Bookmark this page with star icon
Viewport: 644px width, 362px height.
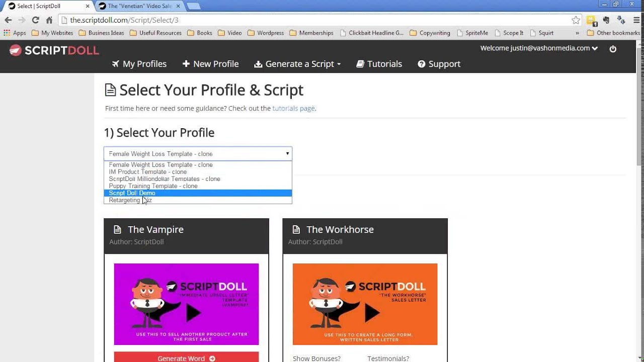576,20
